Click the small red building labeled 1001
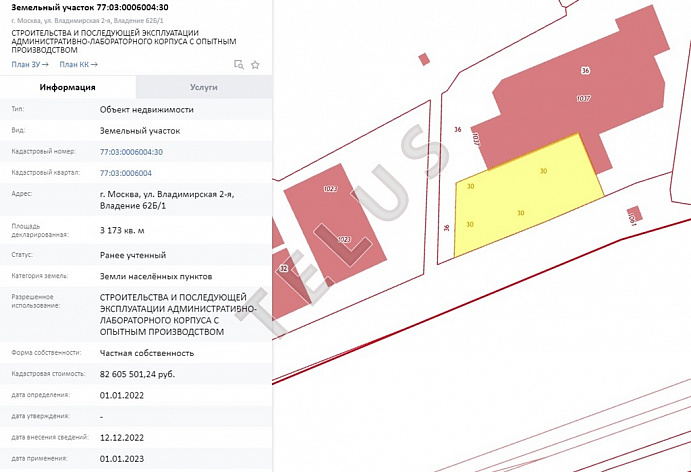 click(634, 215)
